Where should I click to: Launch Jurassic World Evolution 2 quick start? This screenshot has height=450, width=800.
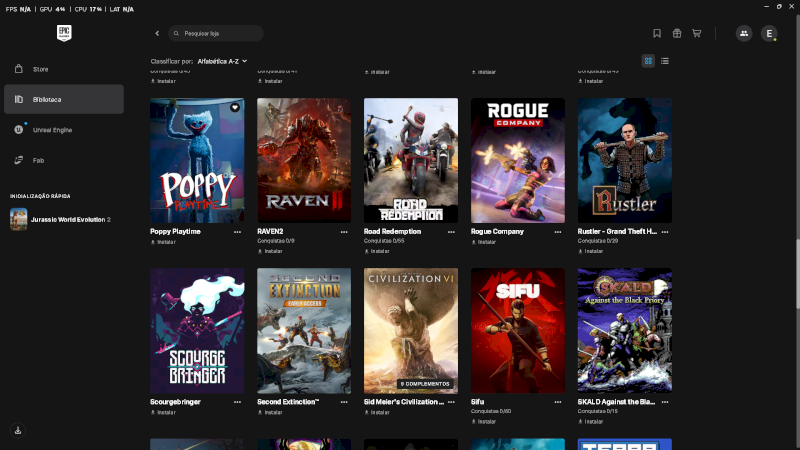61,219
